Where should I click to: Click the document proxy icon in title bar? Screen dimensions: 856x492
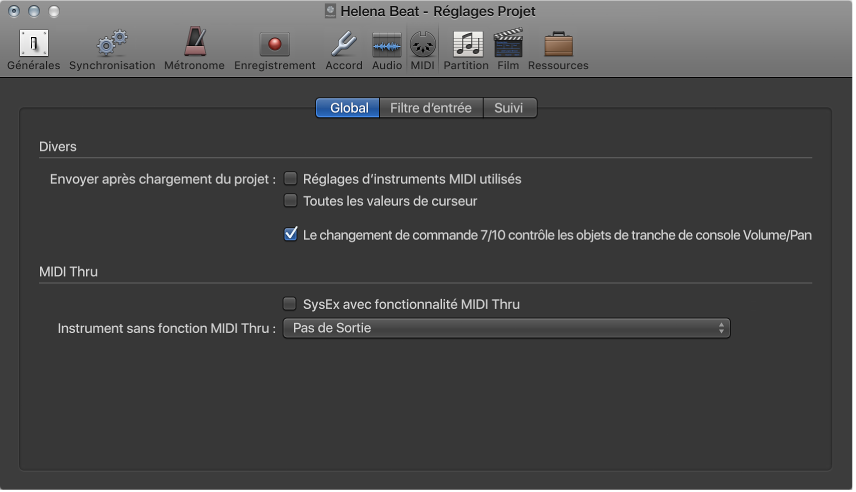pos(330,11)
